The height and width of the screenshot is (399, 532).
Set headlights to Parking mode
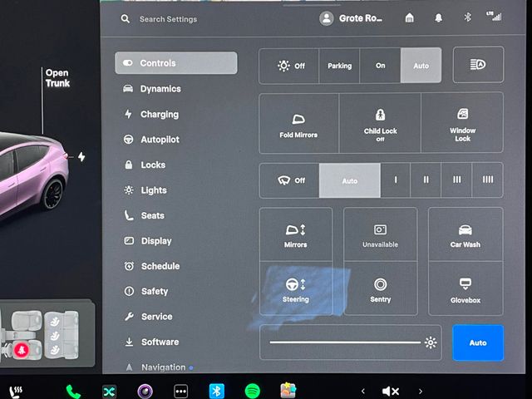click(339, 66)
